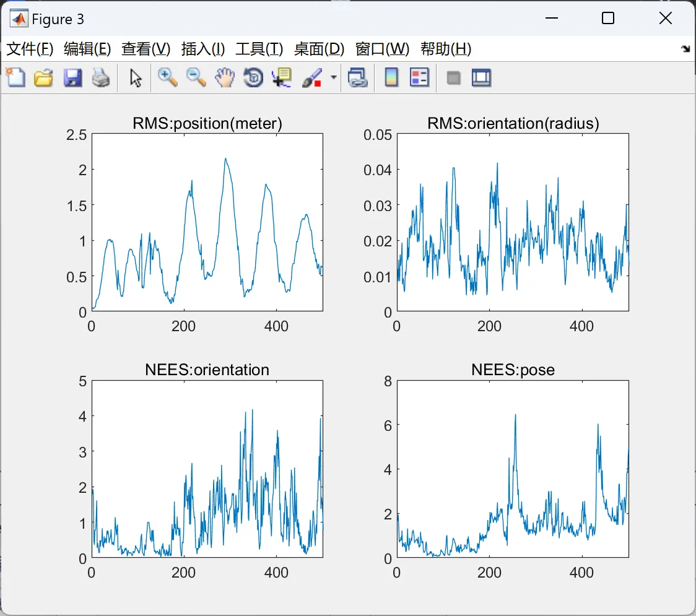This screenshot has width=696, height=616.
Task: Open a file with the folder icon
Action: [43, 77]
